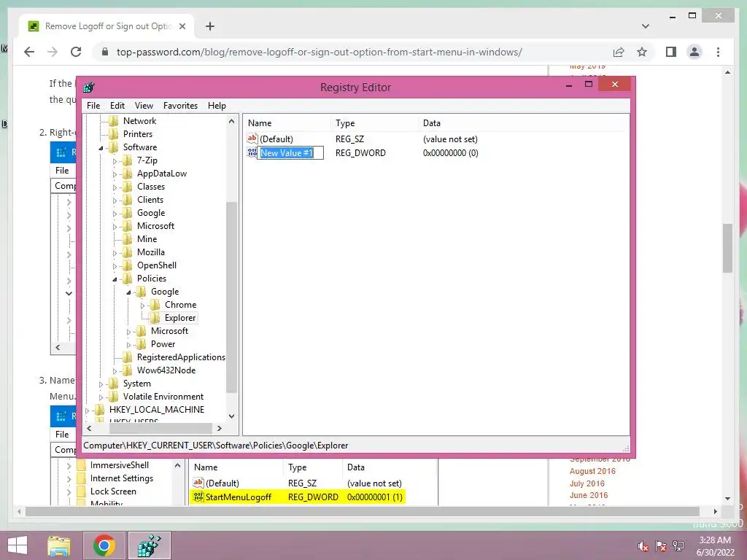
Task: Expand the OpenShell key
Action: click(x=115, y=266)
